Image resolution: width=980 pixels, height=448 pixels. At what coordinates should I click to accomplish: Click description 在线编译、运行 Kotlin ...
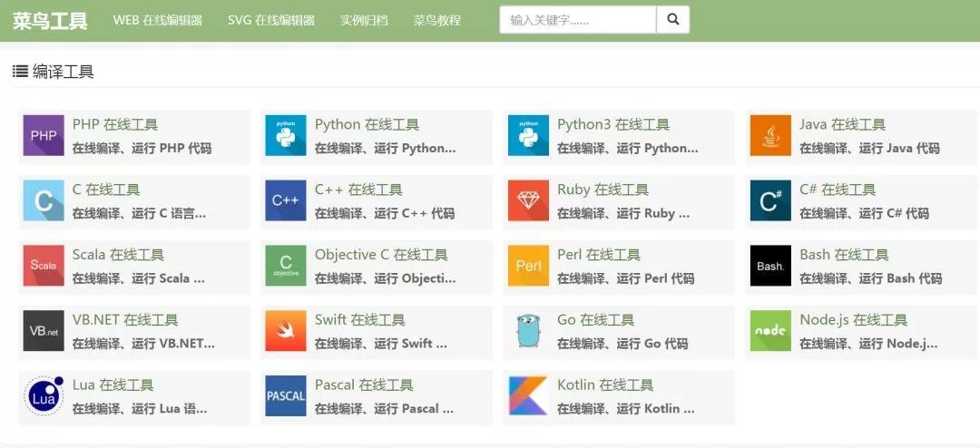pyautogui.click(x=626, y=408)
